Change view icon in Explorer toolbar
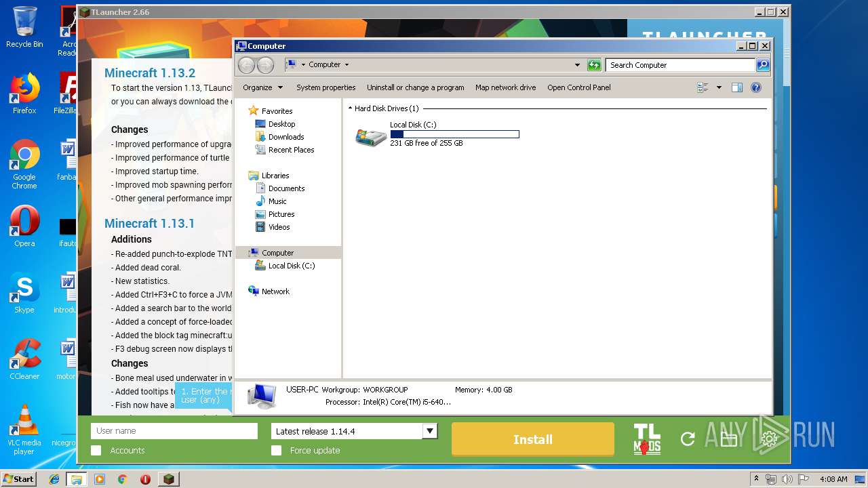This screenshot has height=488, width=868. [703, 87]
